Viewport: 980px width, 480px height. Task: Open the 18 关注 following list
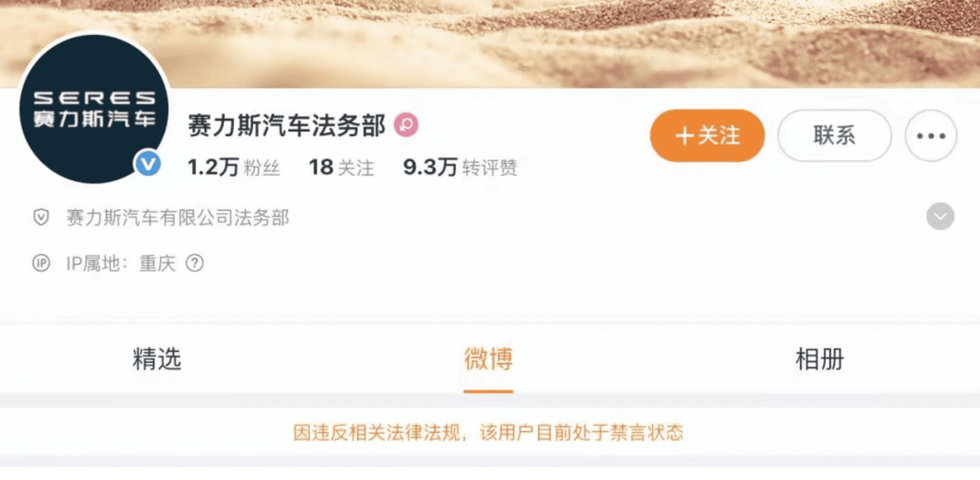pyautogui.click(x=341, y=167)
